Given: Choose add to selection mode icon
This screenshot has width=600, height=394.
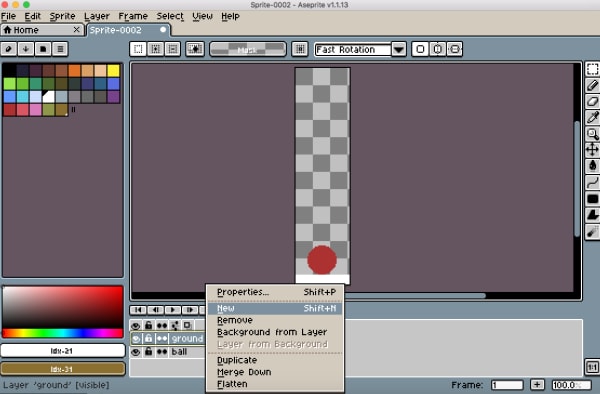Looking at the screenshot, I should 155,49.
